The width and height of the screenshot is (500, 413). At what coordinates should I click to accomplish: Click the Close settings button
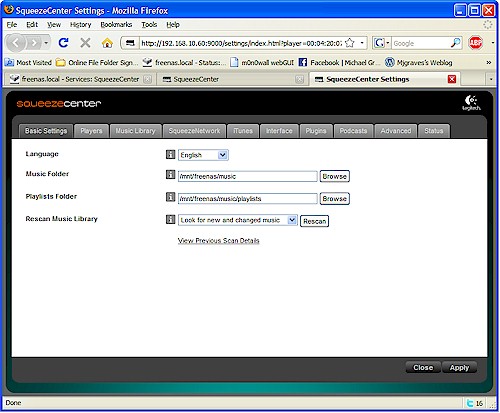(x=423, y=367)
